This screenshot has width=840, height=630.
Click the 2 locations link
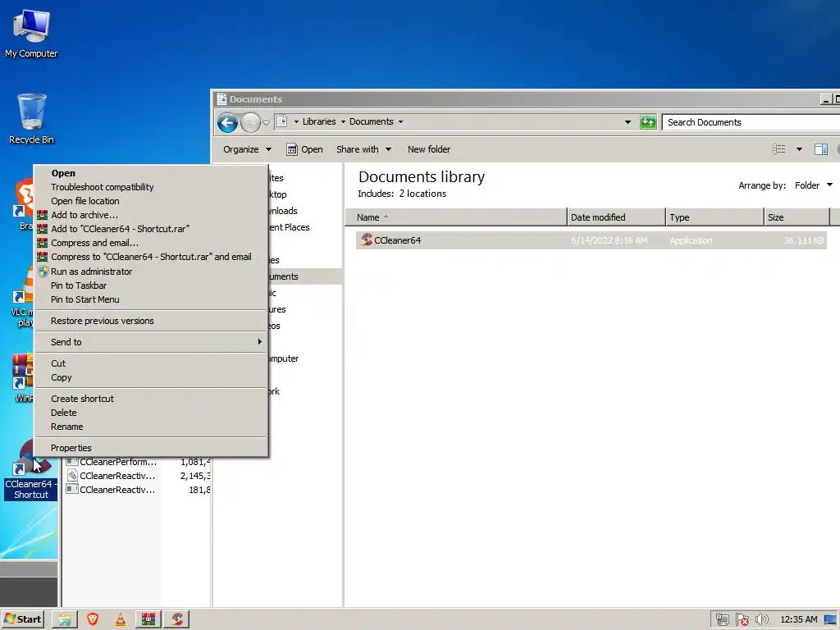point(422,194)
